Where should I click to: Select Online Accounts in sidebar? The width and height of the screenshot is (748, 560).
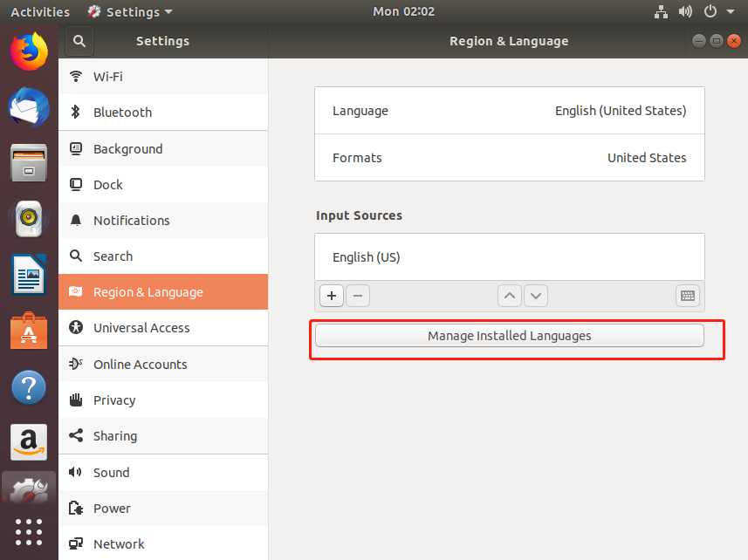(163, 364)
